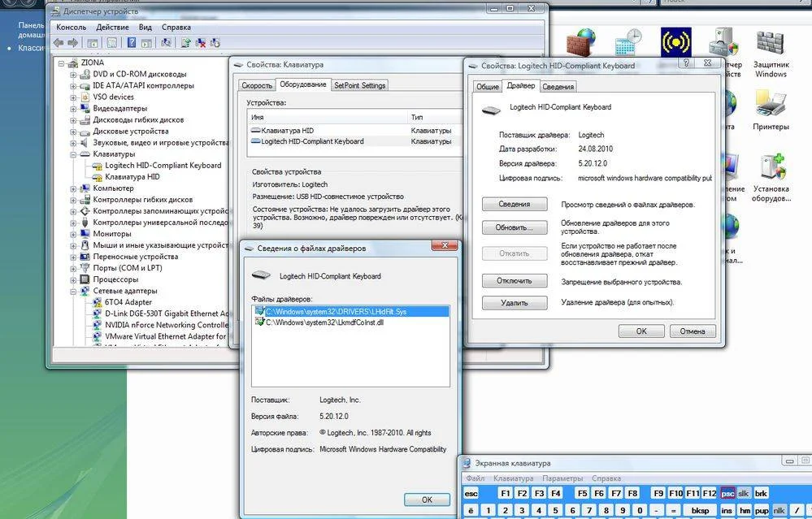Screen dimensions: 812x519
Task: Open Защитник Windows Control Panel icon
Action: 771,41
